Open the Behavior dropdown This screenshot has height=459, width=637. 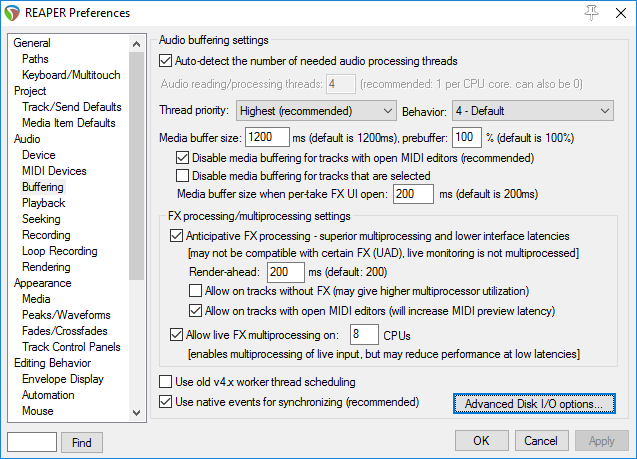533,111
